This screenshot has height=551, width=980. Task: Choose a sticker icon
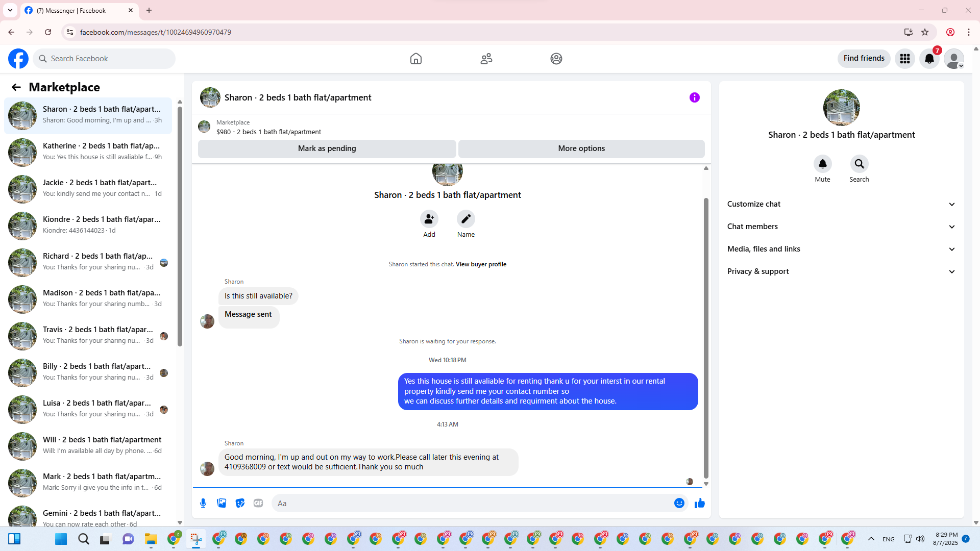point(240,503)
